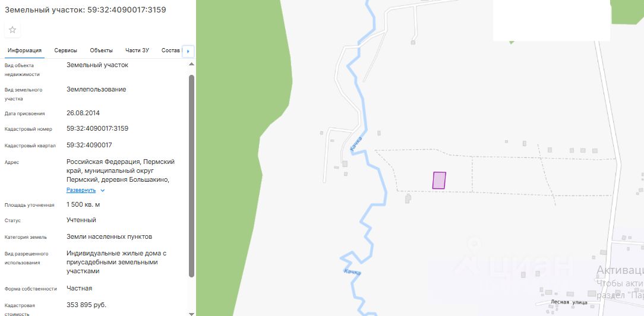Click cadastral quarter value 59:32:4090017
This screenshot has height=316, width=644.
click(89, 146)
